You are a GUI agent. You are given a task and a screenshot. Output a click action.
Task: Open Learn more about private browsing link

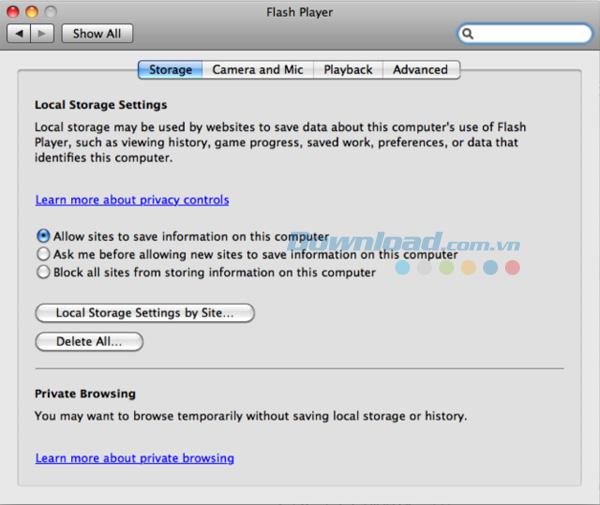(135, 458)
